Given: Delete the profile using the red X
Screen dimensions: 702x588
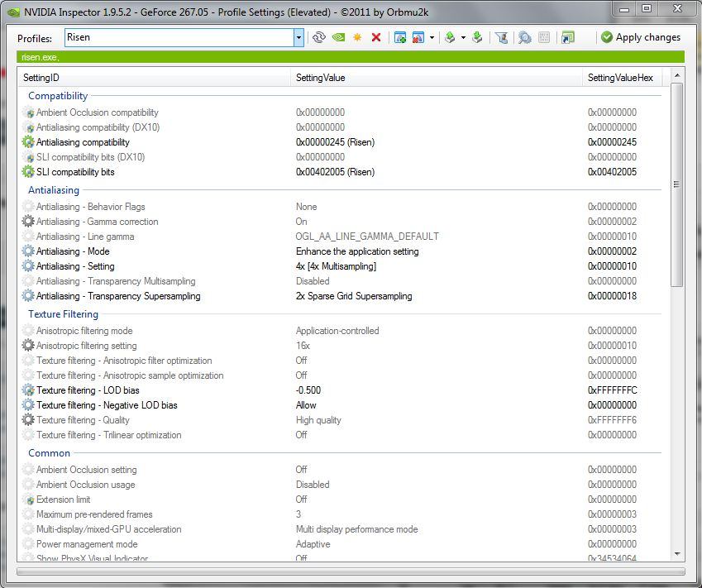Looking at the screenshot, I should point(376,37).
